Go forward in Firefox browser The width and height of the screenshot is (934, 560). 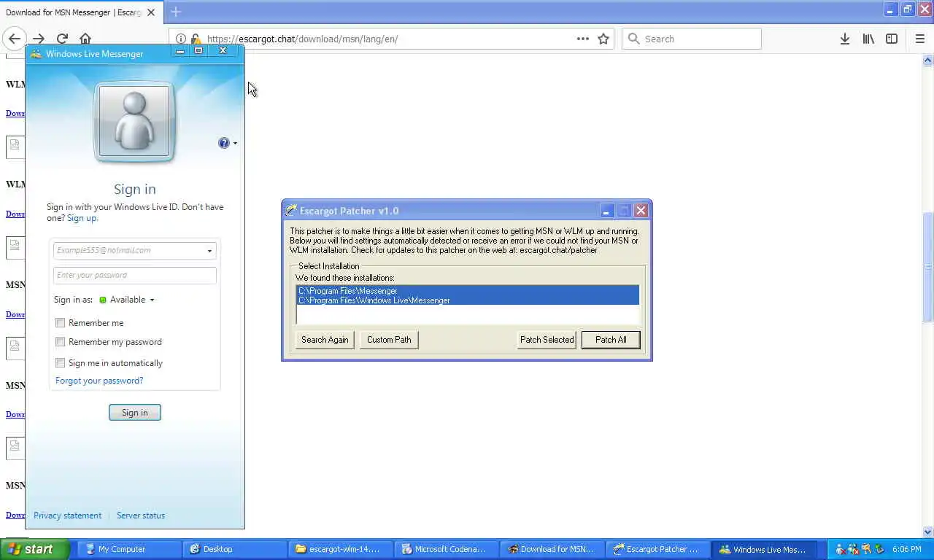(x=39, y=39)
